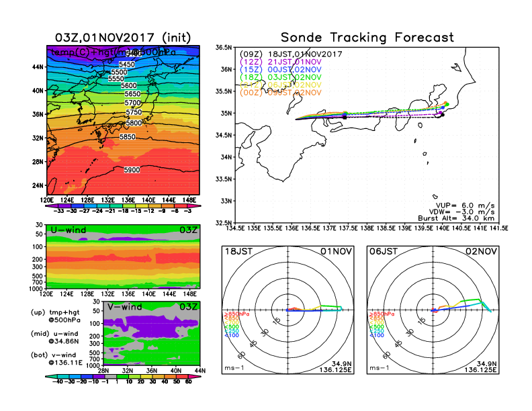Image resolution: width=532 pixels, height=411 pixels.
Task: Click the 18JST hodograph plot center
Action: [x=288, y=310]
